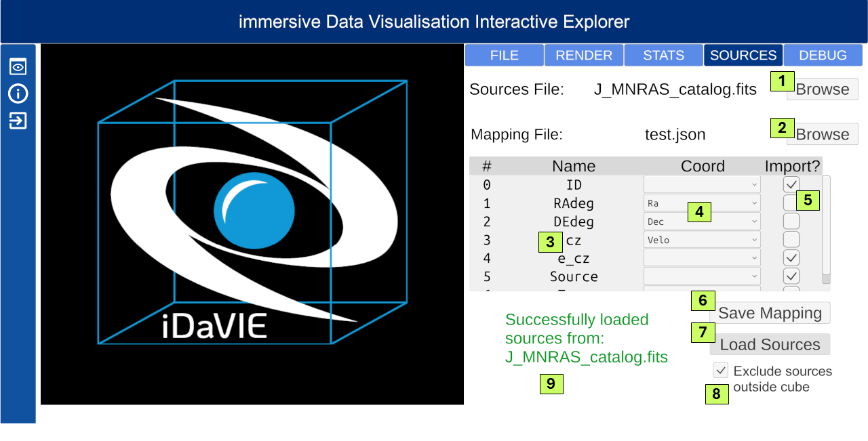Browse for a Sources File
Screen dimensions: 868x441
click(823, 89)
